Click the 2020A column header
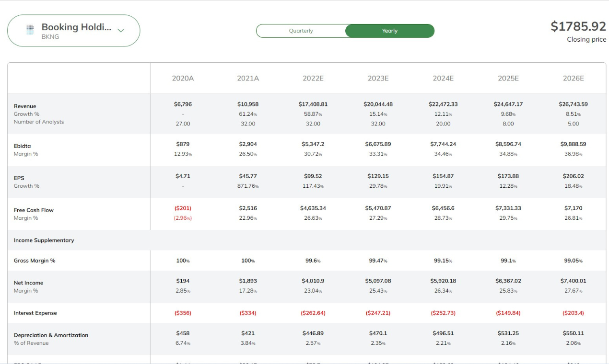 (183, 78)
